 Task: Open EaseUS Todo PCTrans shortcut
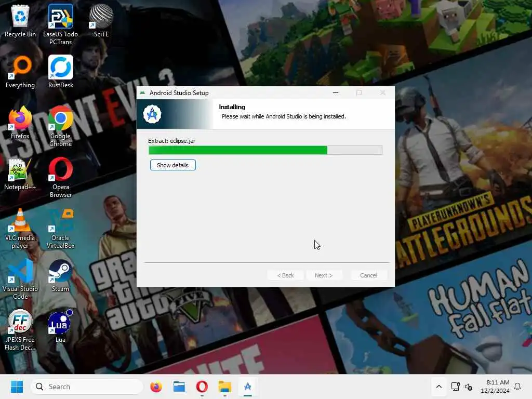[60, 24]
